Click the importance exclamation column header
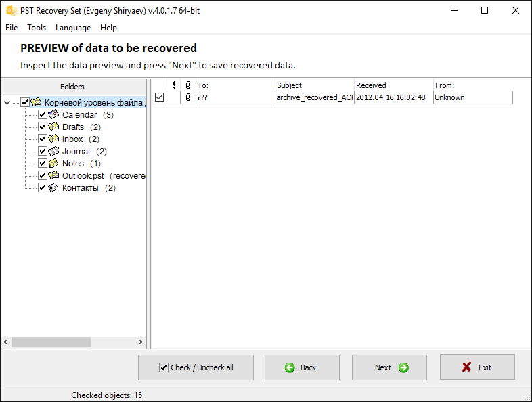The image size is (532, 402). 174,85
